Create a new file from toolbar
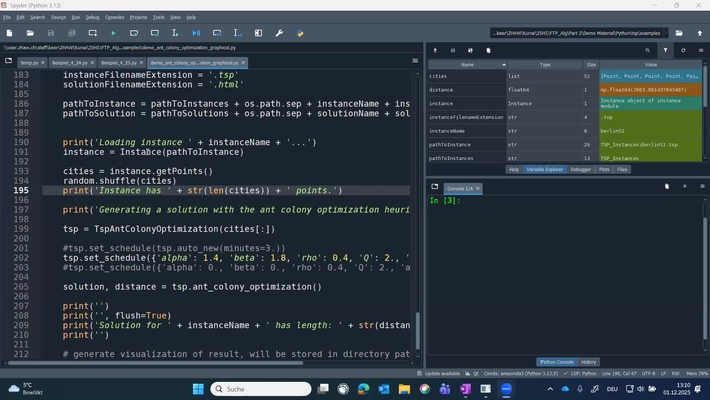The height and width of the screenshot is (400, 710). pos(10,33)
